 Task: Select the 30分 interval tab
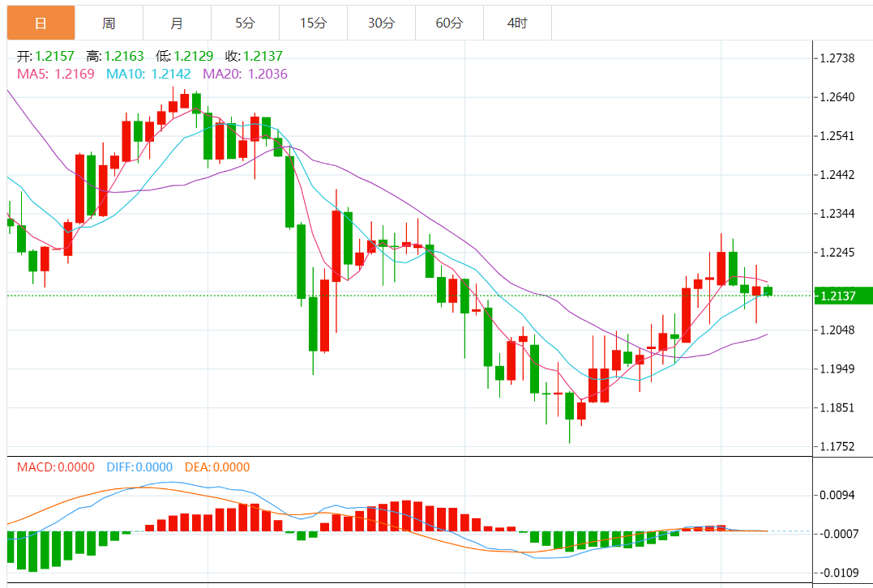(x=381, y=23)
